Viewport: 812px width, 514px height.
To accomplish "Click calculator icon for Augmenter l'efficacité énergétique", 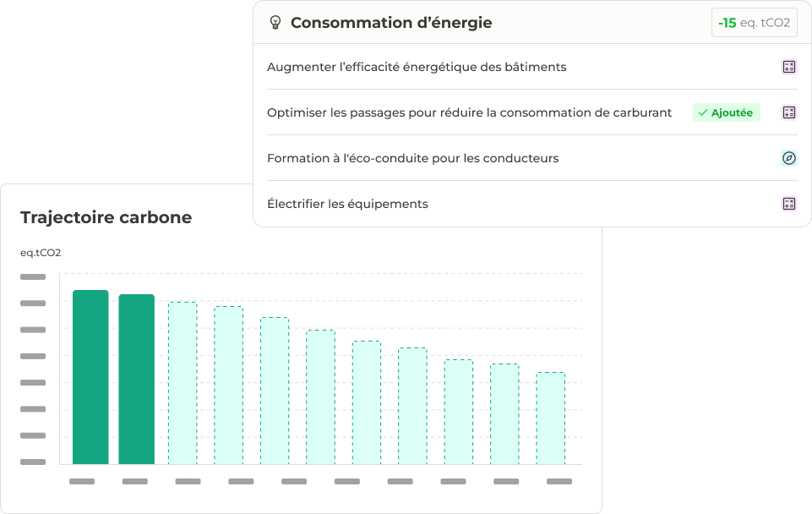I will tap(789, 67).
